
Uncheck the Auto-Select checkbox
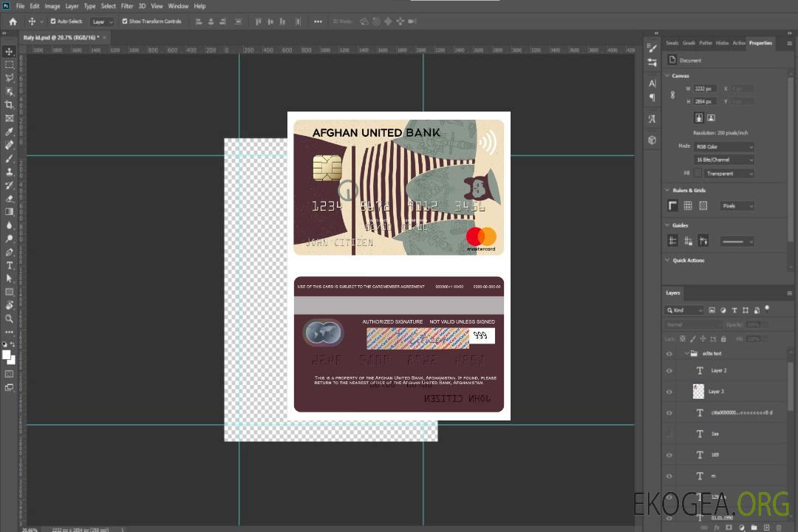pyautogui.click(x=53, y=21)
